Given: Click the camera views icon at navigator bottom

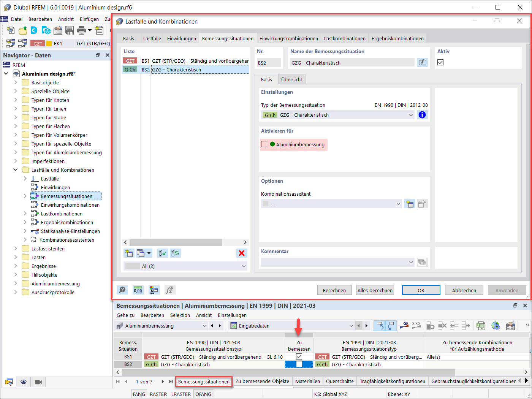Looking at the screenshot, I should (x=38, y=382).
